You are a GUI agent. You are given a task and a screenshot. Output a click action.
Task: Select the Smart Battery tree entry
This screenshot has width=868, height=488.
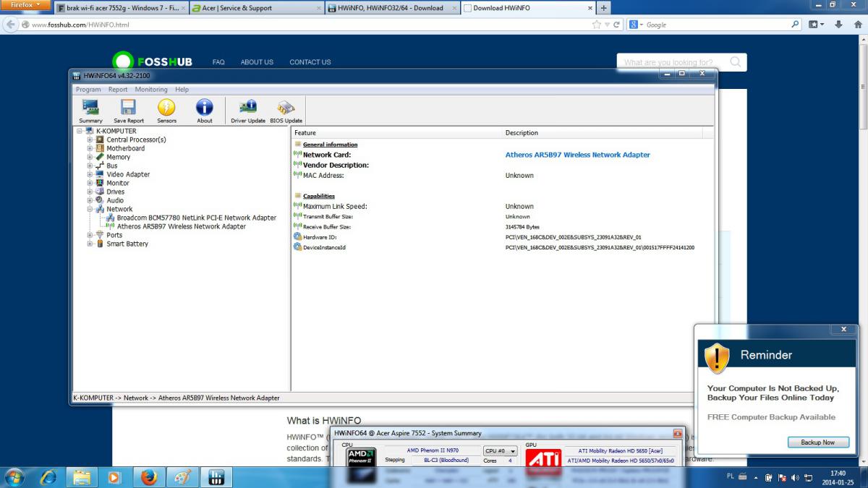click(127, 244)
